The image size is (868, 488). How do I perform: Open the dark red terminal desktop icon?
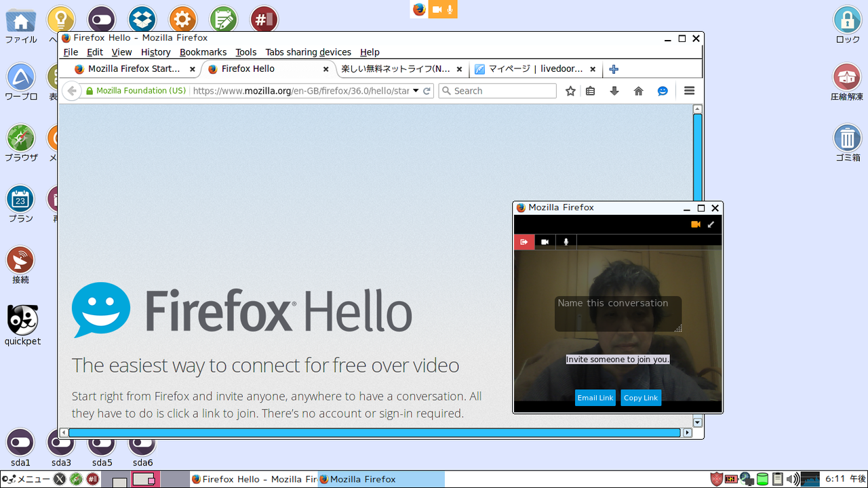pyautogui.click(x=264, y=19)
